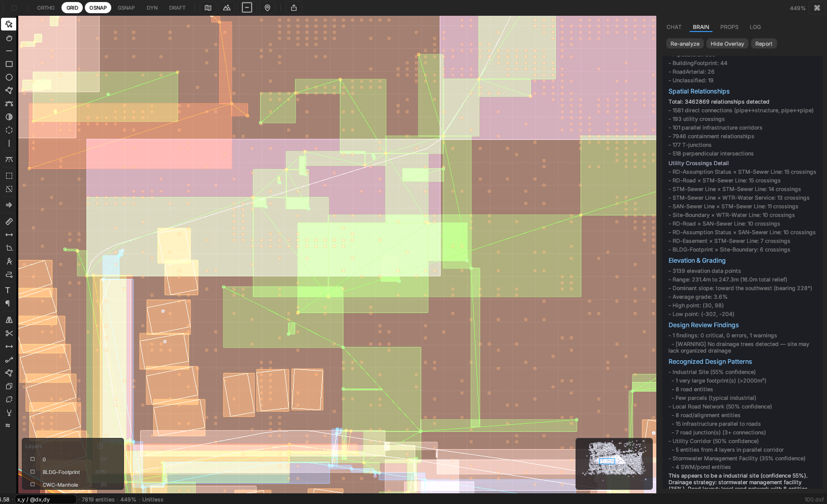Toggle BLDG-Footprint layer checkbox
Screen dimensions: 827x504
pos(33,472)
